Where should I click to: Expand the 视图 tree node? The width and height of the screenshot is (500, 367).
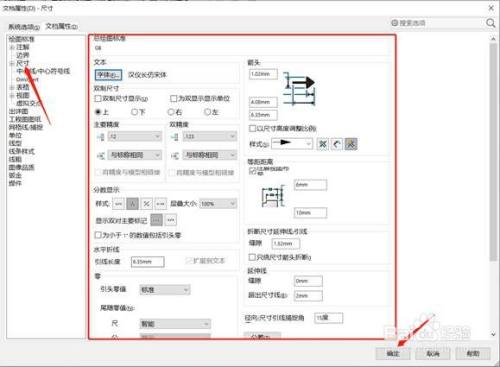click(12, 95)
